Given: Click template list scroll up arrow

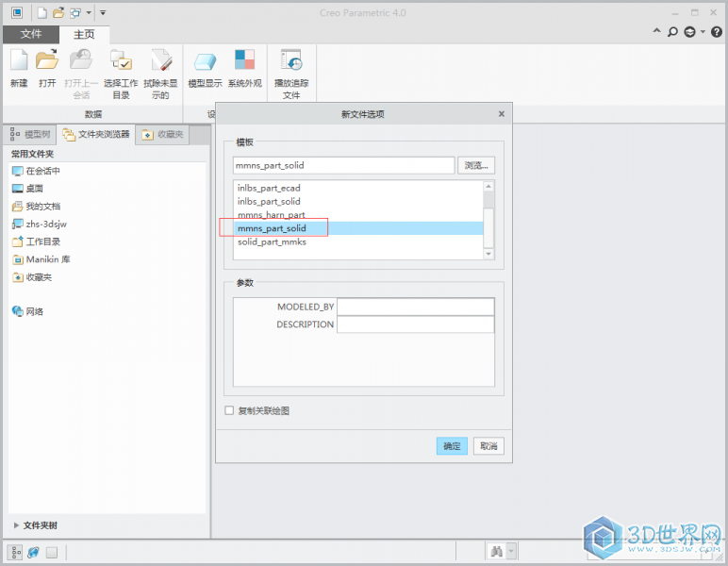Looking at the screenshot, I should [488, 187].
